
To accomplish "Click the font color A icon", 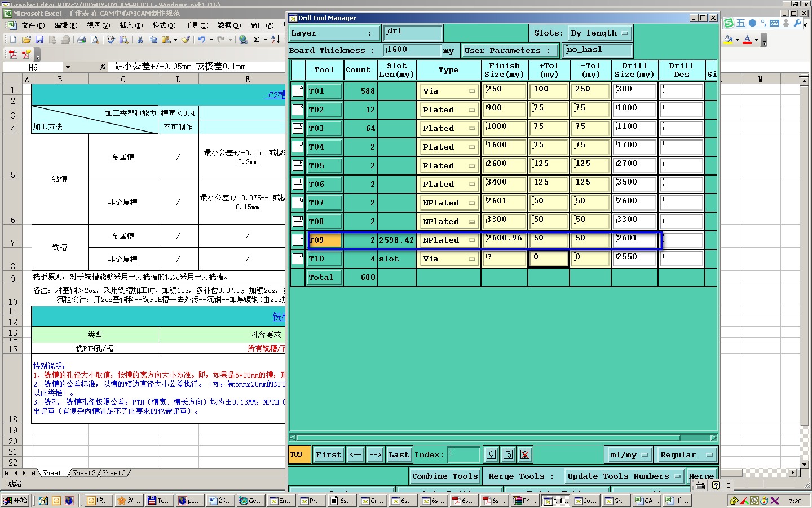I will point(747,40).
